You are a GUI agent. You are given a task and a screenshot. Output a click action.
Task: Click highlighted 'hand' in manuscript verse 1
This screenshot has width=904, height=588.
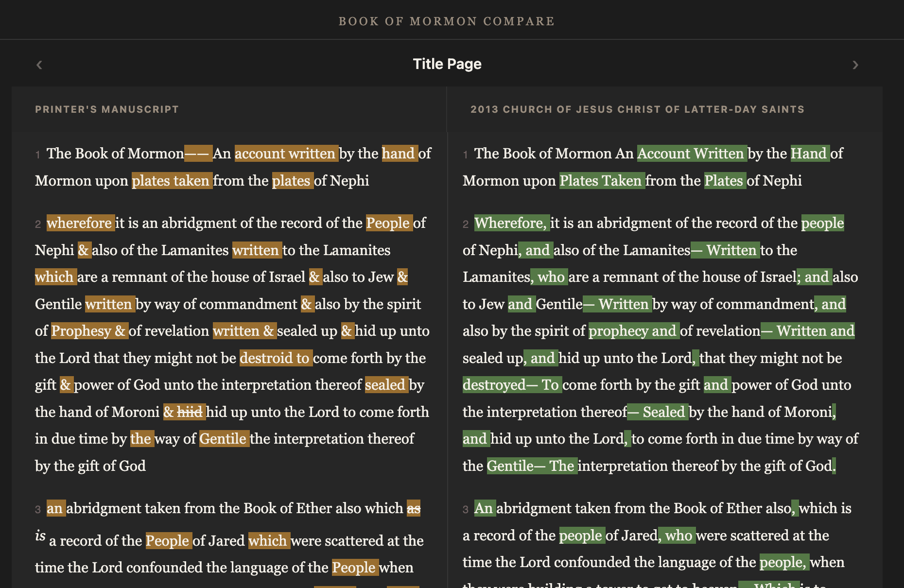click(x=400, y=154)
